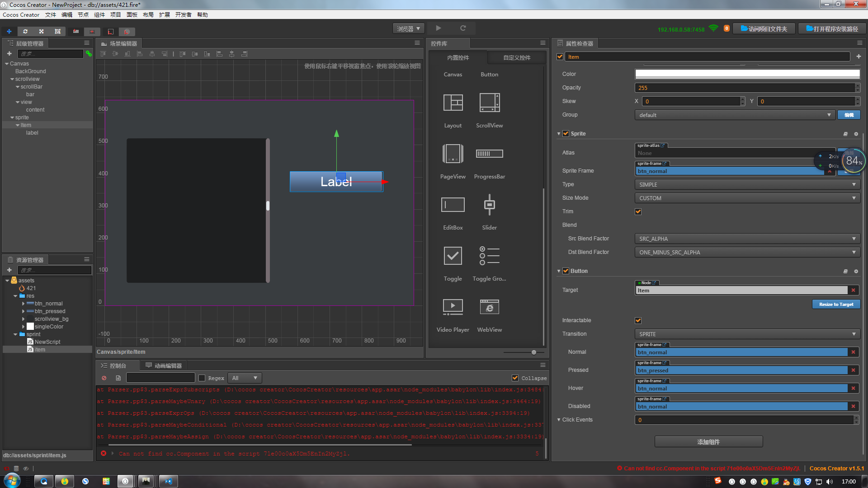Viewport: 868px width, 488px height.
Task: Click the preview play button
Action: pyautogui.click(x=438, y=28)
